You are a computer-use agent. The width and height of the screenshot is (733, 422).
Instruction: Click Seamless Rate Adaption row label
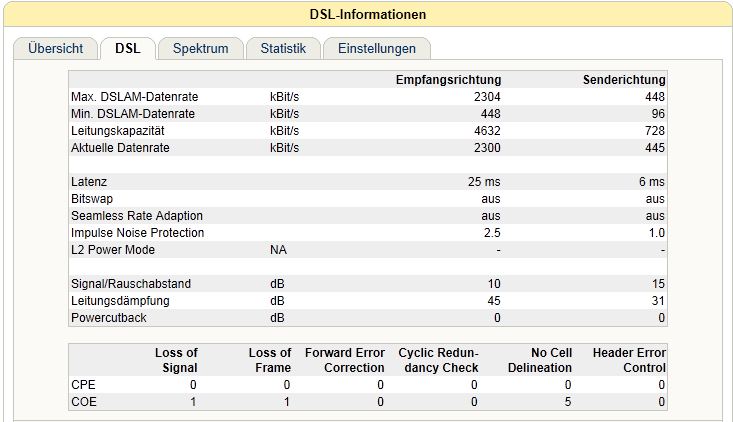[x=137, y=216]
